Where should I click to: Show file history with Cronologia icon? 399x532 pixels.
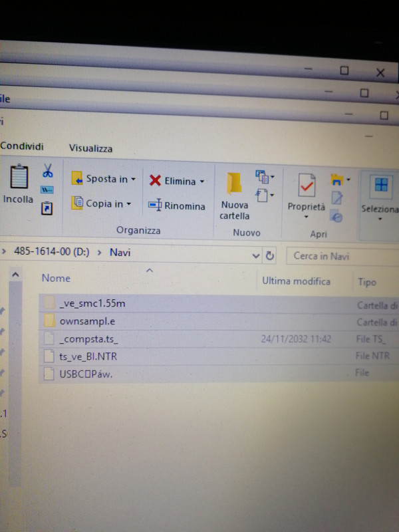click(x=336, y=217)
